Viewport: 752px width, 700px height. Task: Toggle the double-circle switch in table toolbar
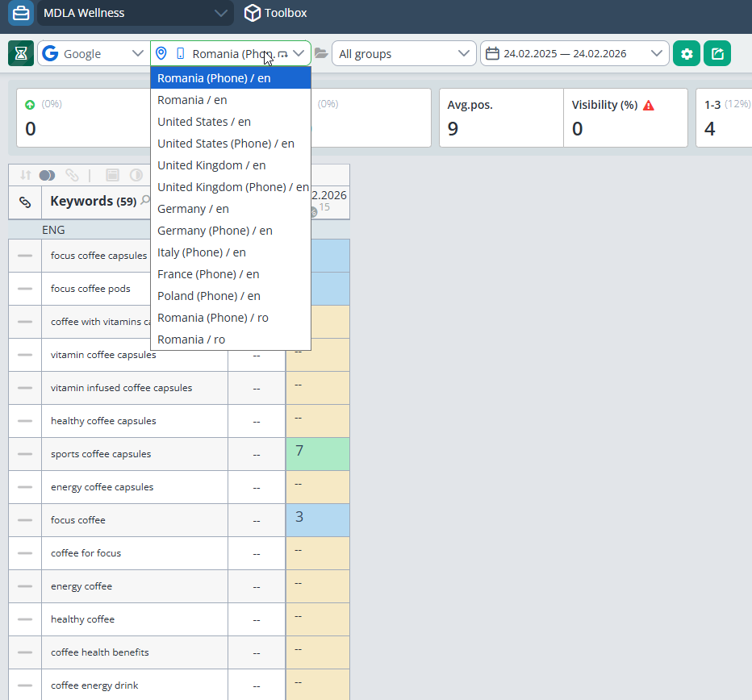click(47, 176)
